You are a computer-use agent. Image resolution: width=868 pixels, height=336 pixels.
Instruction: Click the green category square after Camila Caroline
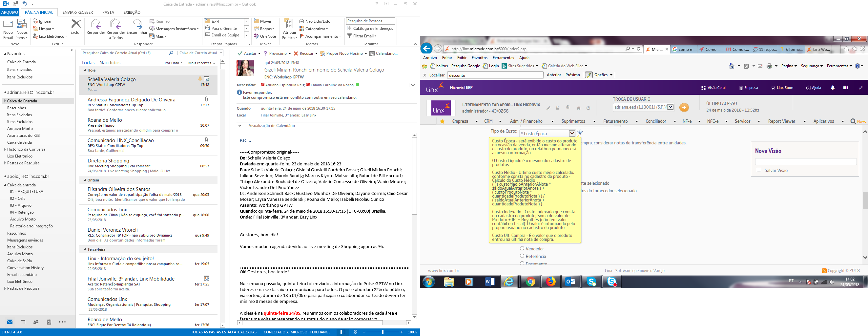358,85
